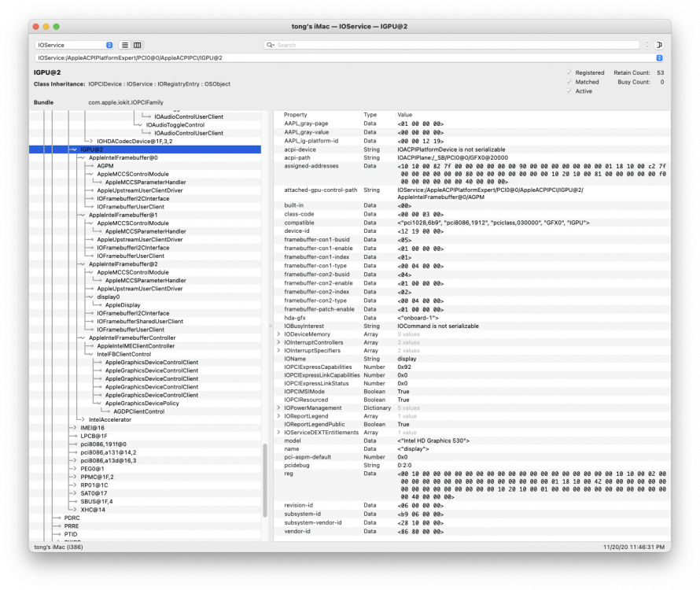Select the pci8086,191f@0 item
This screenshot has width=700, height=590.
click(x=104, y=444)
